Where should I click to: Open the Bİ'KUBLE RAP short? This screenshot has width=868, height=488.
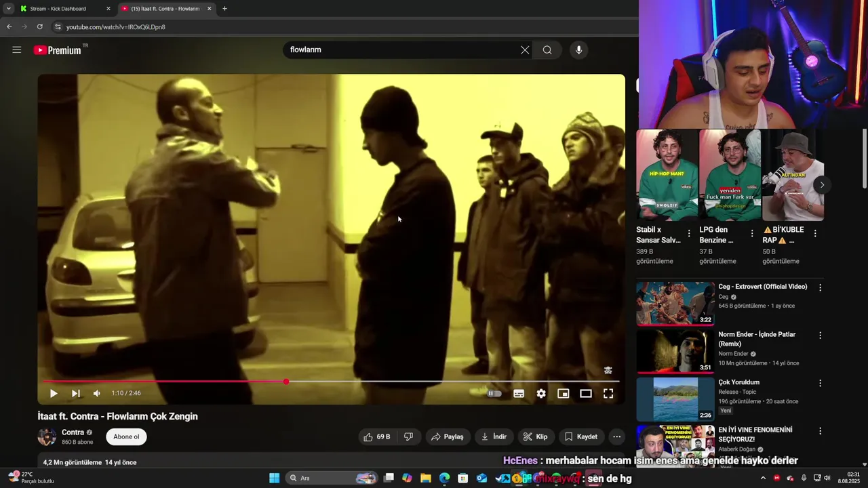(793, 175)
